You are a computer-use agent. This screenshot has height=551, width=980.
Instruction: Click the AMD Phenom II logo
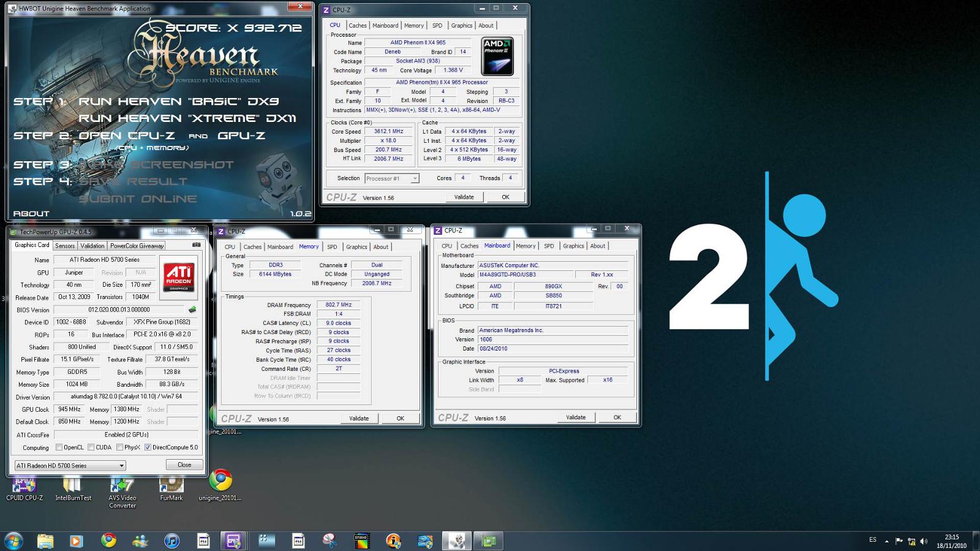click(x=497, y=56)
